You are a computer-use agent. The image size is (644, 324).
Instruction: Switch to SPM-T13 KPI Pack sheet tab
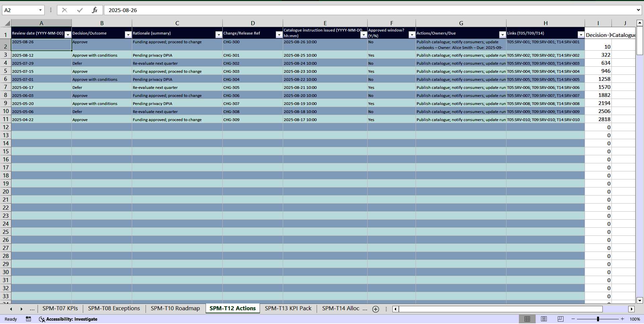(x=288, y=309)
